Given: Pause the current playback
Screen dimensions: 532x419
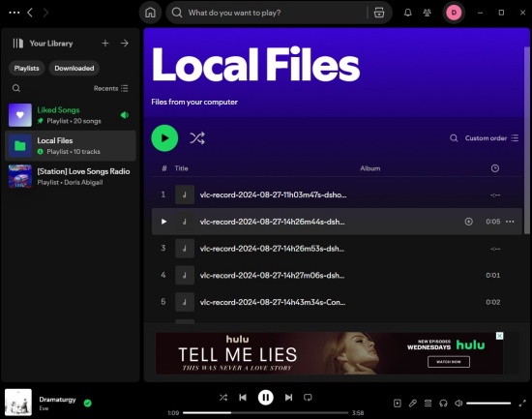Looking at the screenshot, I should tap(266, 398).
